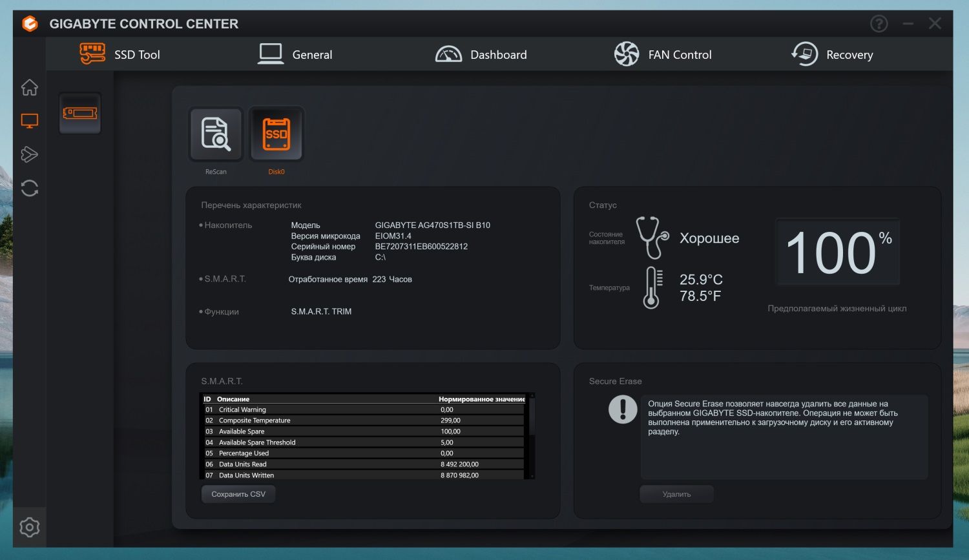Click the Secure Erase panel title
The height and width of the screenshot is (560, 969).
[x=615, y=381]
